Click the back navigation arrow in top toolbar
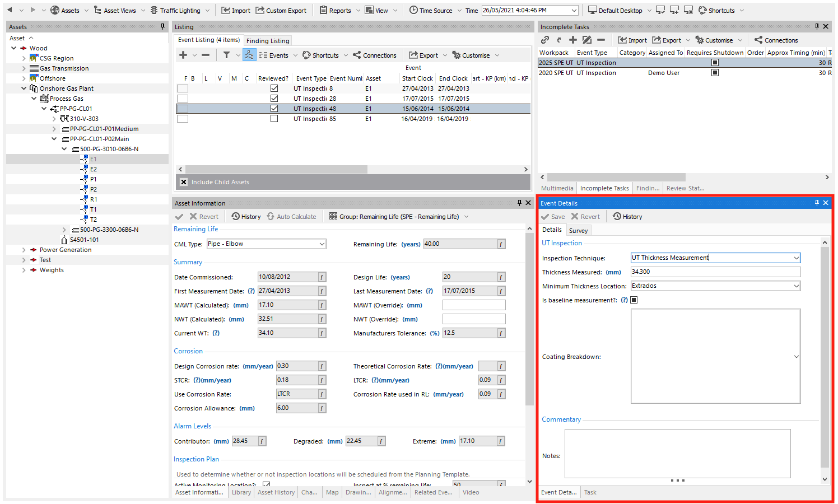This screenshot has height=504, width=838. click(10, 10)
